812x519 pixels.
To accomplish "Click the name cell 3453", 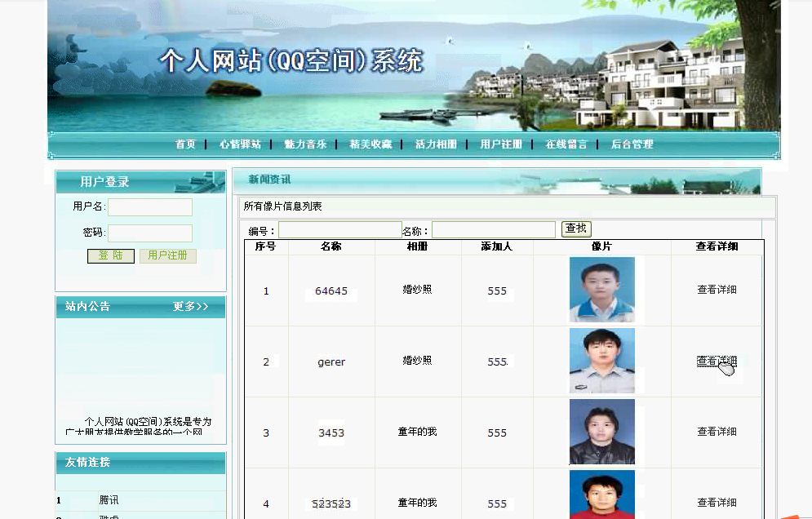I will tap(331, 433).
